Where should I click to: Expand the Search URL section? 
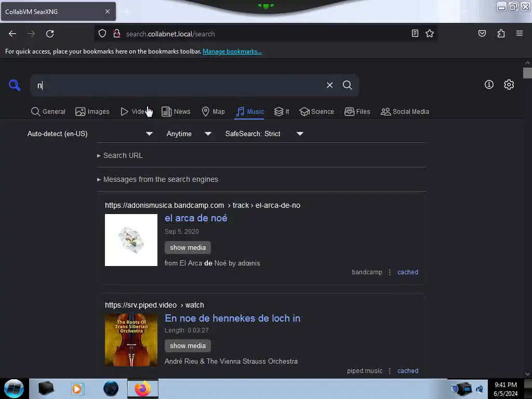[x=120, y=155]
